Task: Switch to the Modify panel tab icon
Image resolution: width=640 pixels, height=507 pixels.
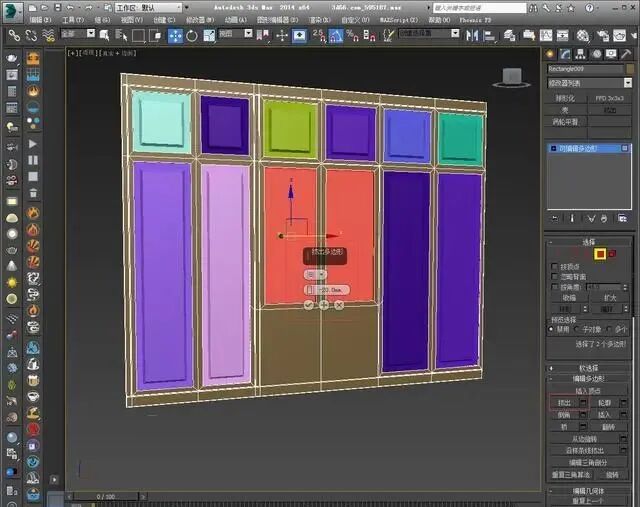Action: [565, 53]
